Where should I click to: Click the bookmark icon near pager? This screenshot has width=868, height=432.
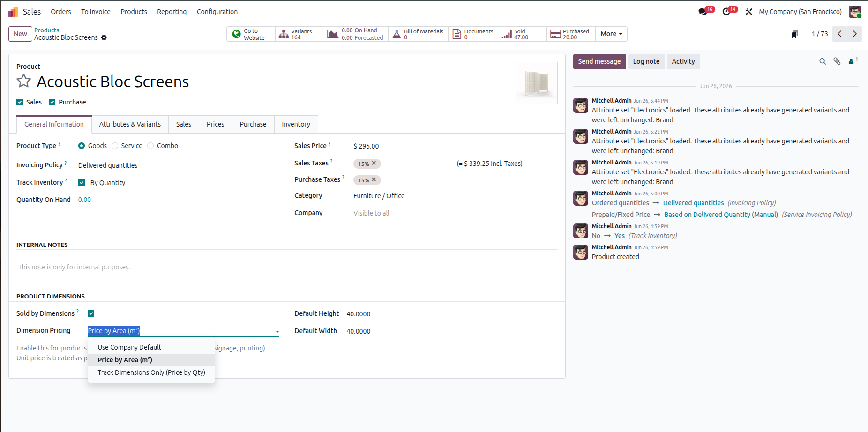794,34
